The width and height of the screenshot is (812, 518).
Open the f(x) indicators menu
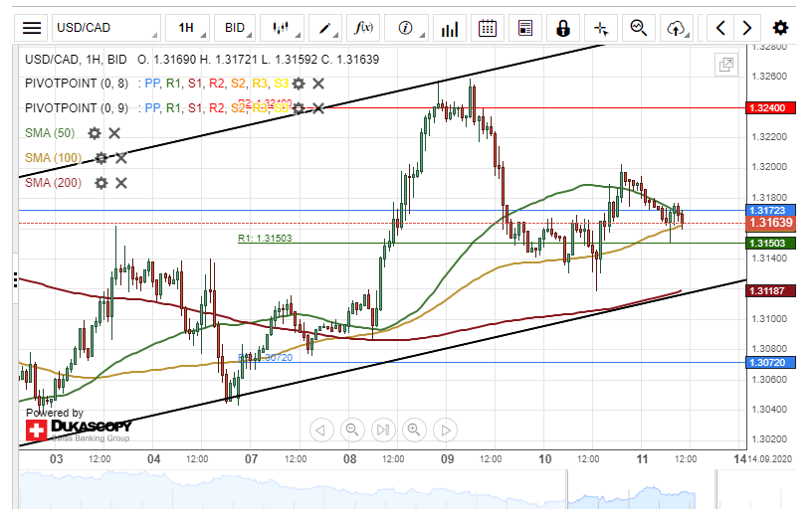[x=364, y=28]
